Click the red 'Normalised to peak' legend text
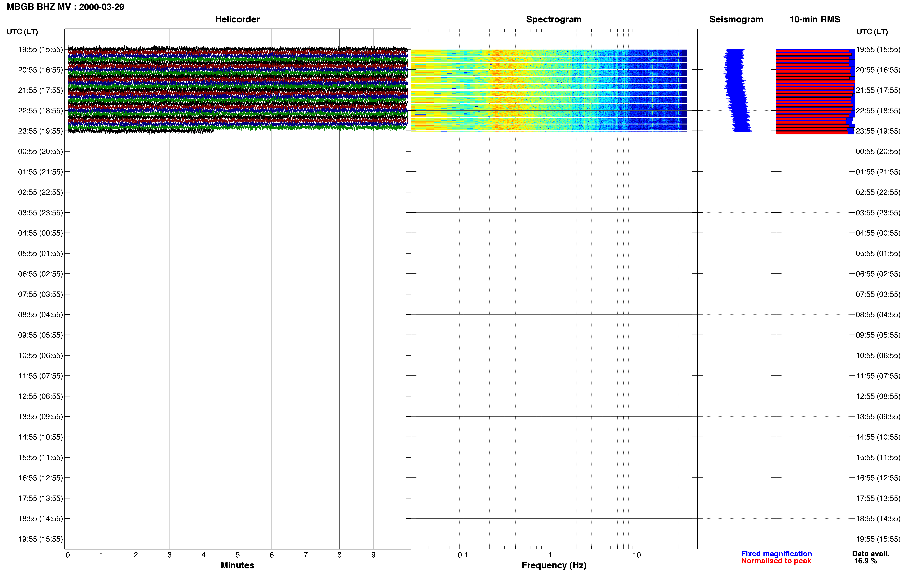 click(x=776, y=561)
